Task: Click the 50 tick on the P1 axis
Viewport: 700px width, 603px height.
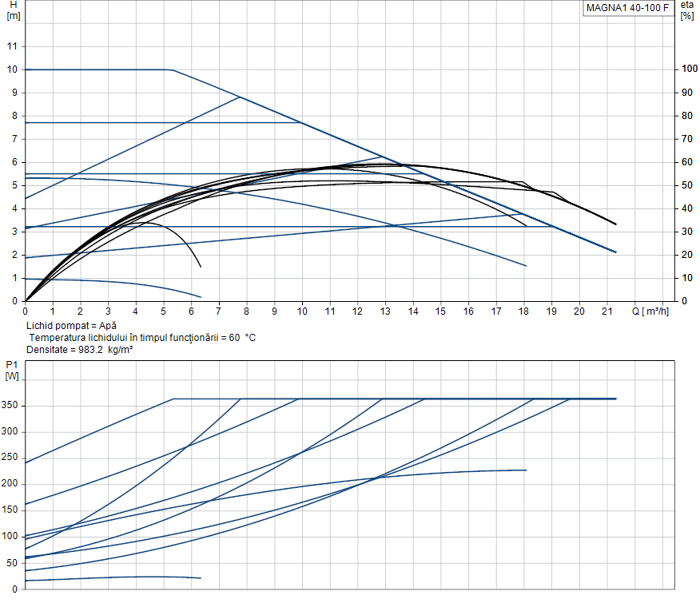Action: point(13,562)
